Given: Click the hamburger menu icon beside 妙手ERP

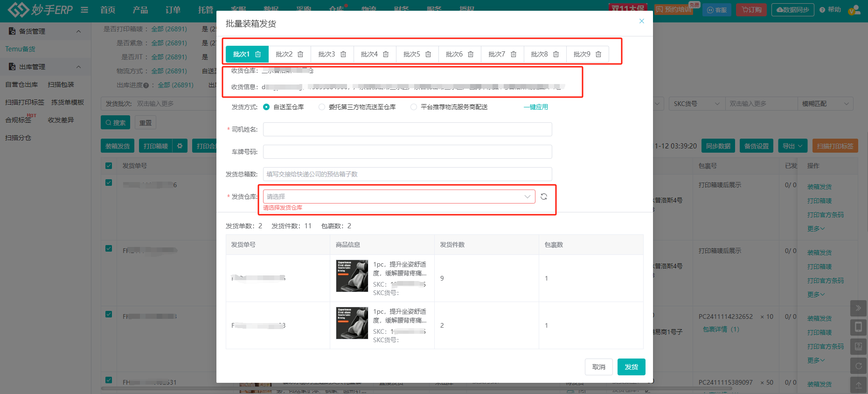Looking at the screenshot, I should coord(84,10).
